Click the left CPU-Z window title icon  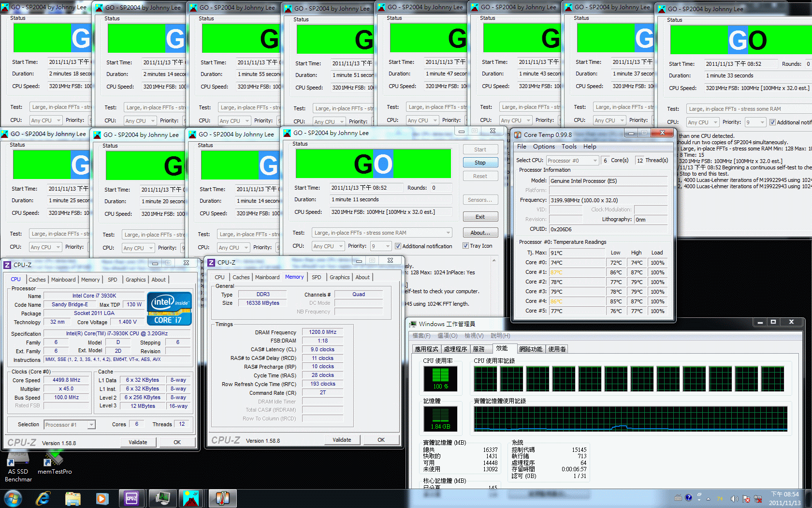(7, 265)
